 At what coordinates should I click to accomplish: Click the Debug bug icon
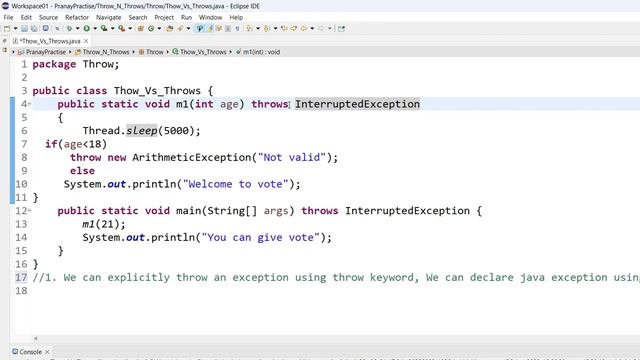70,29
